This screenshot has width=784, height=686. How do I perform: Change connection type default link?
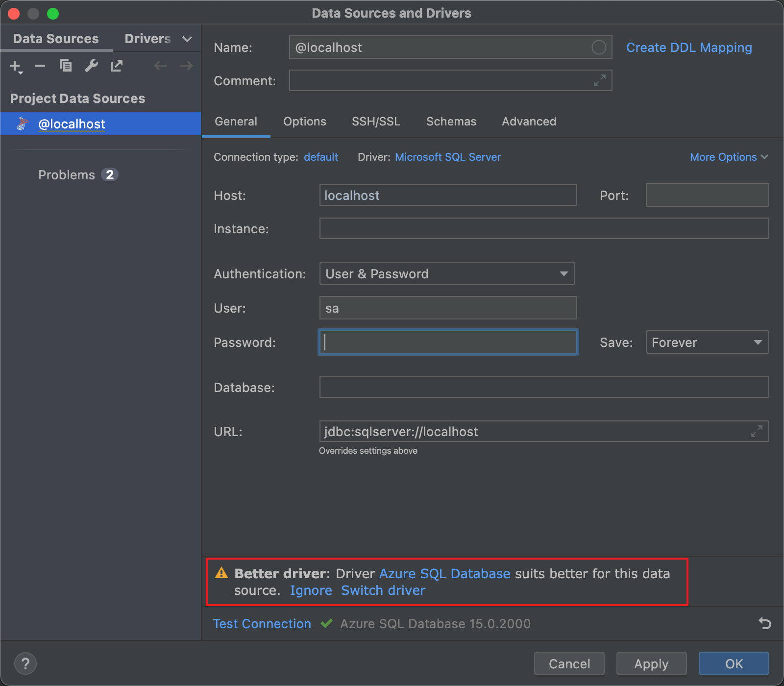[x=321, y=157]
